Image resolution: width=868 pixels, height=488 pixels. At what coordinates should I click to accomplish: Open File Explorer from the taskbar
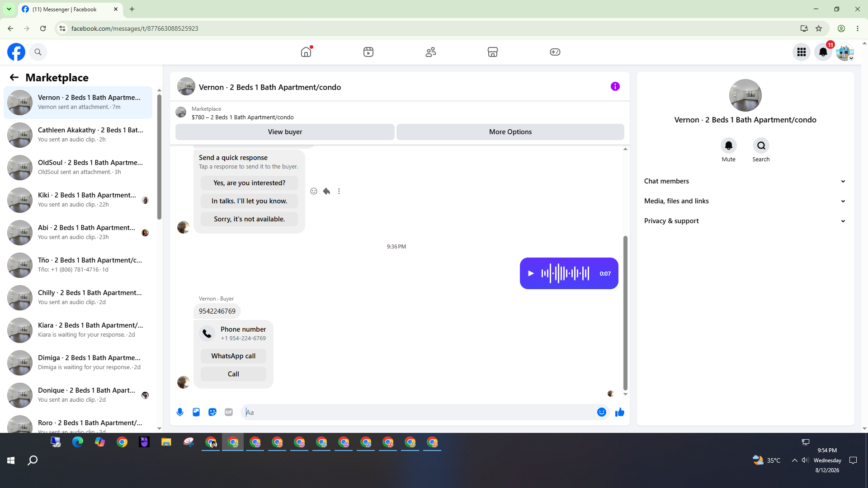coord(166,442)
